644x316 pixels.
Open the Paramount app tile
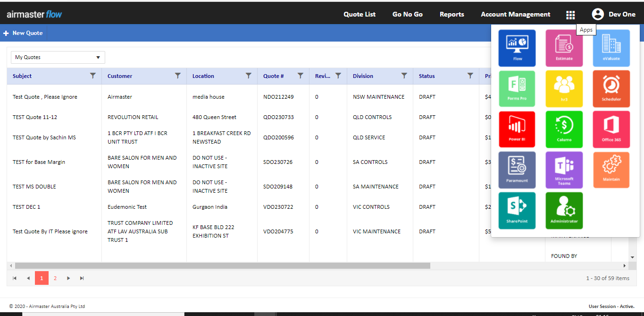point(517,170)
